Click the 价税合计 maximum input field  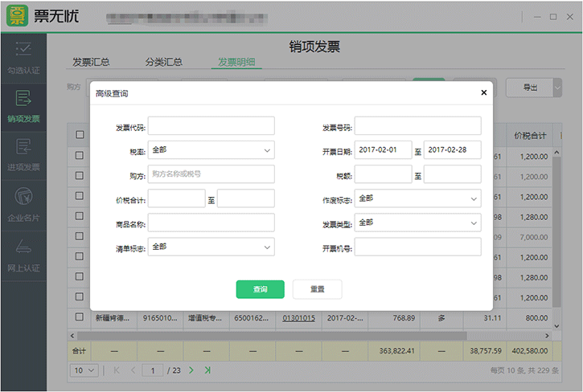pos(246,198)
